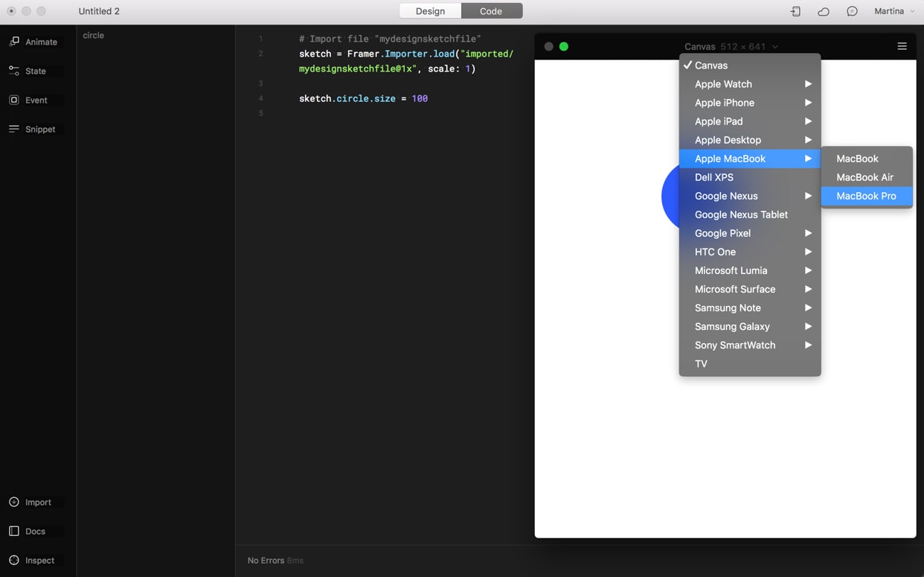Open the Docs icon in sidebar
Screen dimensions: 924x577
click(x=14, y=531)
